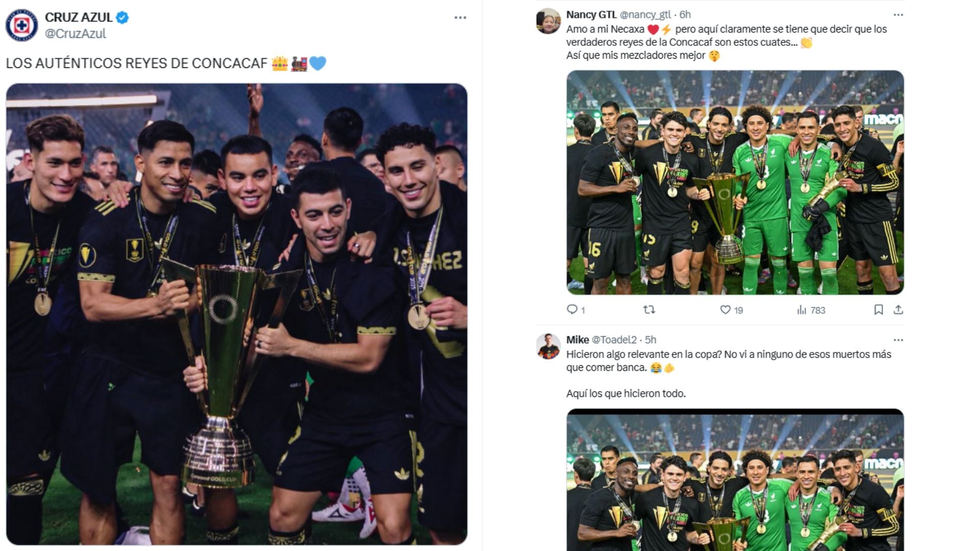Image resolution: width=980 pixels, height=551 pixels.
Task: Like Nancy GTL's tweet
Action: click(x=731, y=310)
